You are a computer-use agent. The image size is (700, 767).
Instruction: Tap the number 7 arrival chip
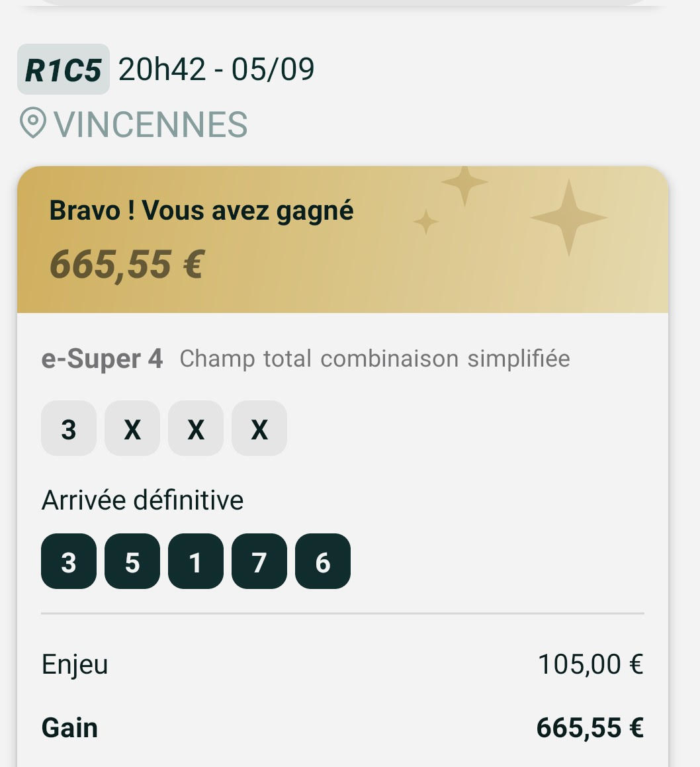259,562
